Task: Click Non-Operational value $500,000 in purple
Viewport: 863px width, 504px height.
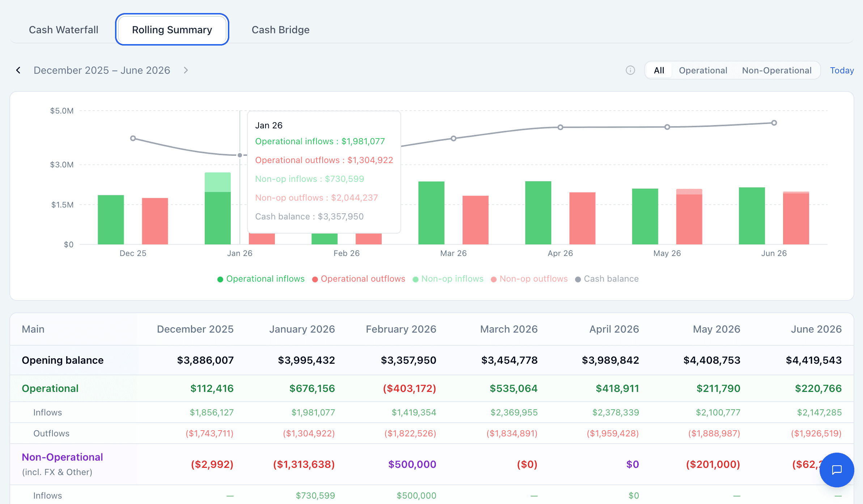Action: tap(412, 464)
